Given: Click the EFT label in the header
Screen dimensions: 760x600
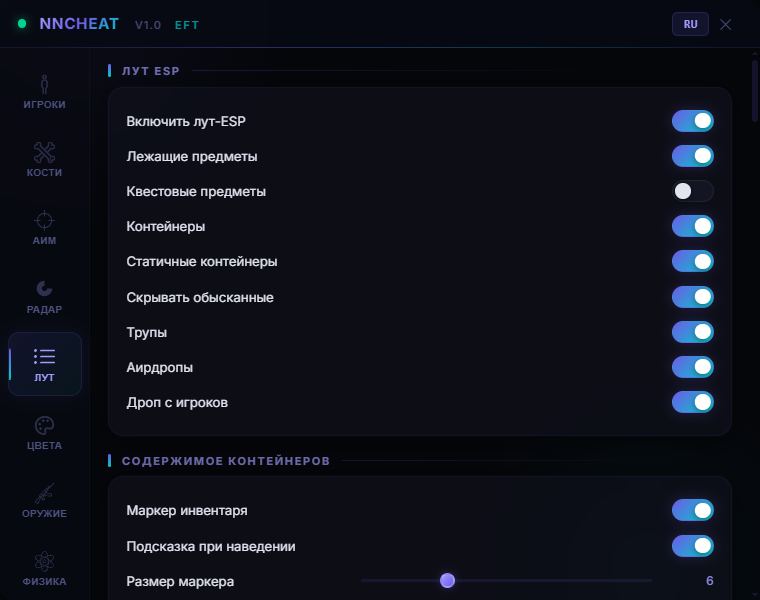Looking at the screenshot, I should point(187,25).
